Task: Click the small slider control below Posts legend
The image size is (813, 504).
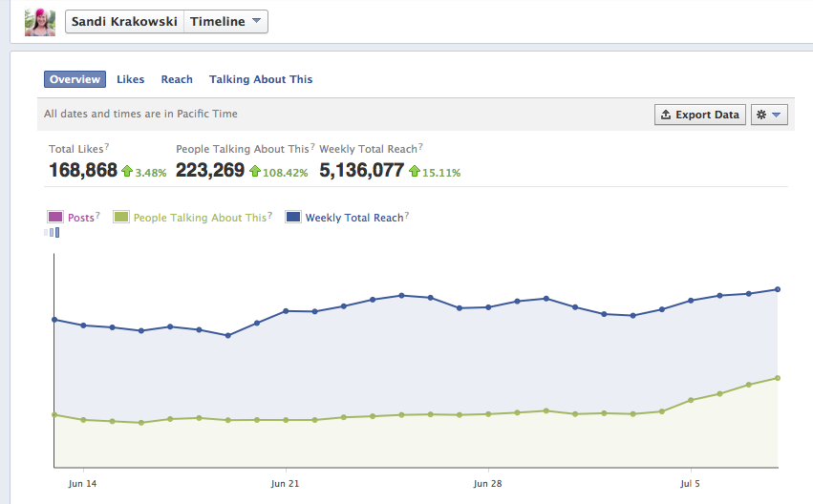Action: (x=53, y=232)
